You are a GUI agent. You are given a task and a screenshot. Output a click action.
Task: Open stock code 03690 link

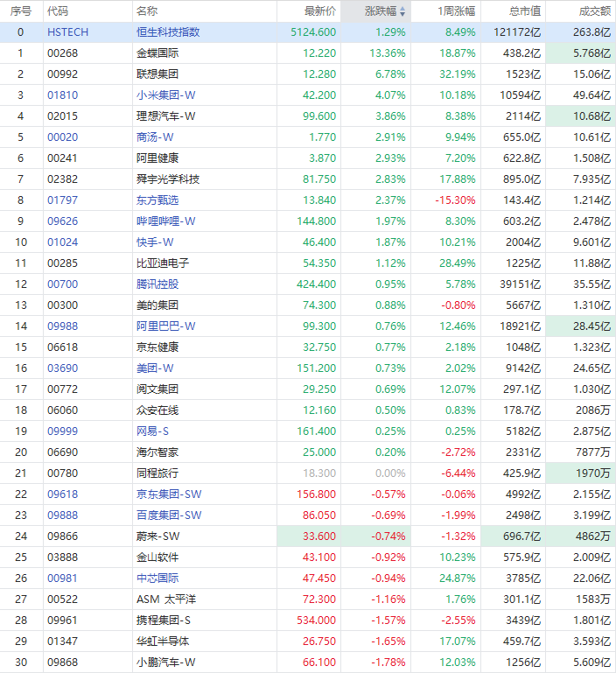coord(63,368)
